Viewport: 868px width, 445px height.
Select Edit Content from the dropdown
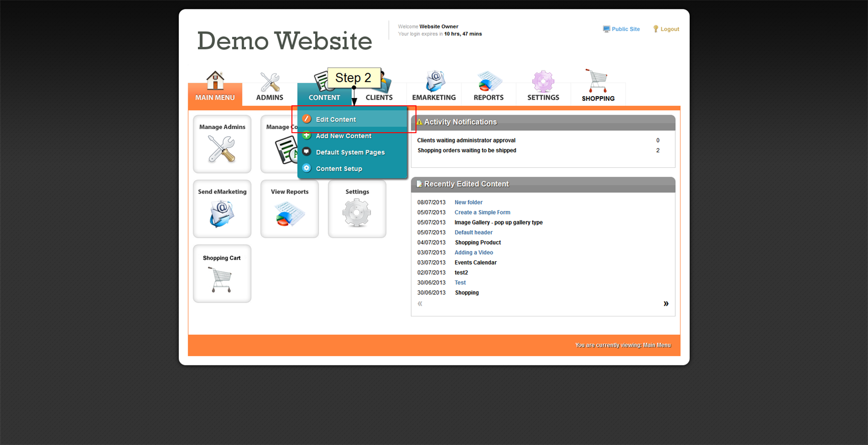[x=336, y=119]
